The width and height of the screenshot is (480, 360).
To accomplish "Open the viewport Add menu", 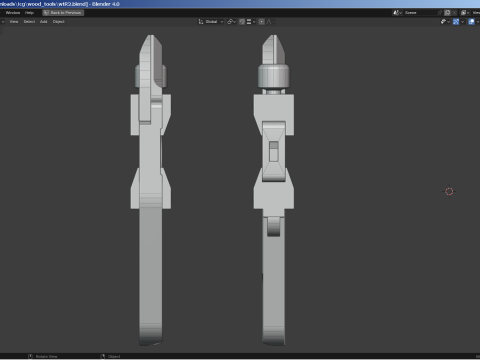I will [44, 22].
